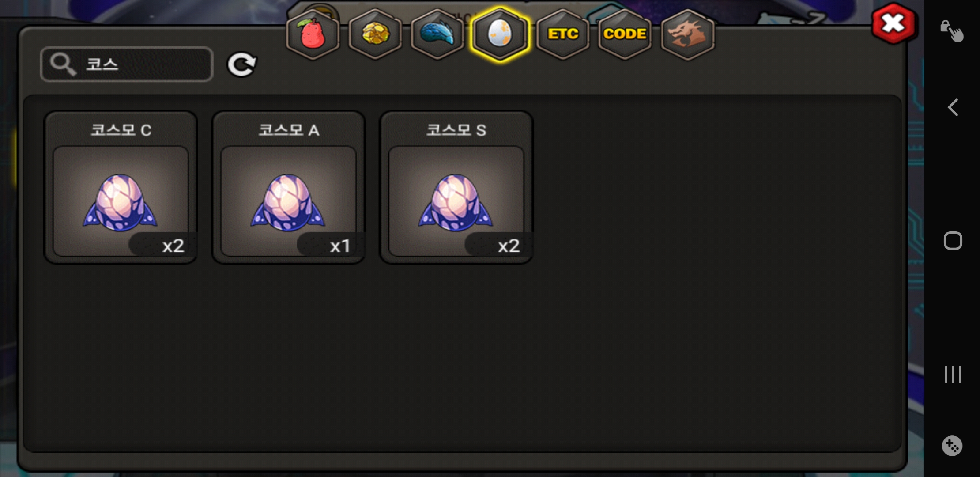Image resolution: width=980 pixels, height=477 pixels.
Task: Click the magnifying glass search icon
Action: pos(63,64)
